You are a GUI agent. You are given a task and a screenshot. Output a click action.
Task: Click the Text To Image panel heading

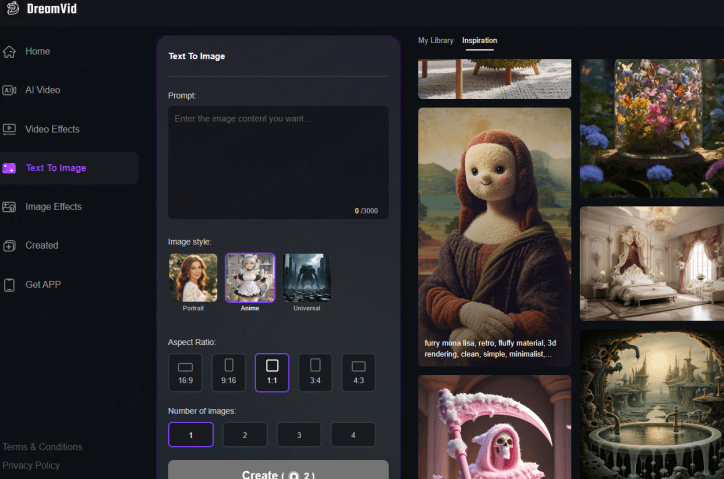click(197, 56)
